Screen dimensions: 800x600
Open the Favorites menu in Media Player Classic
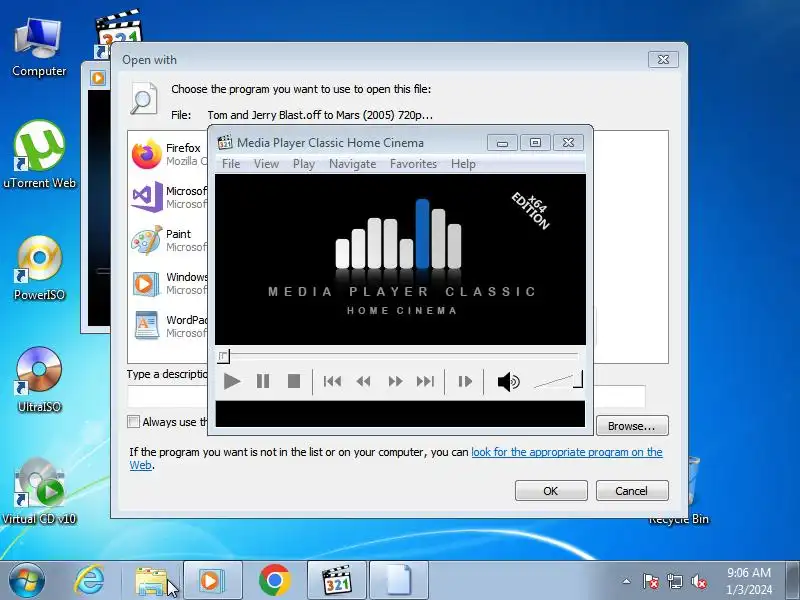(x=413, y=164)
